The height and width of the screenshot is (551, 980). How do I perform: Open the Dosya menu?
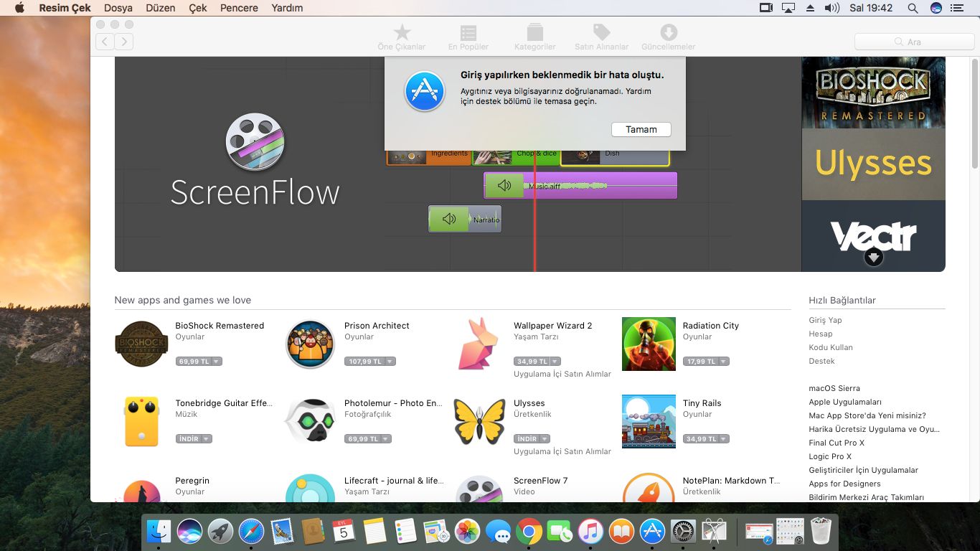coord(118,8)
